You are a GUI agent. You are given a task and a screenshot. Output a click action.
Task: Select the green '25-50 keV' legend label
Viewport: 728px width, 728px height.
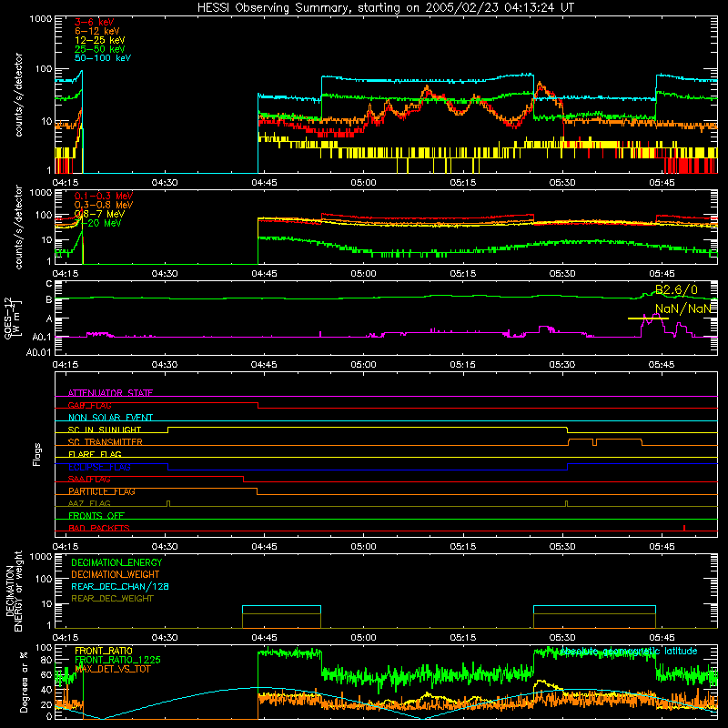[100, 49]
